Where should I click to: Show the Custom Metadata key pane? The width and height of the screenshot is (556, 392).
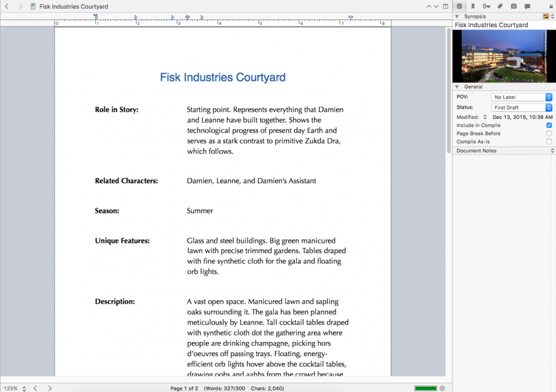pos(487,6)
